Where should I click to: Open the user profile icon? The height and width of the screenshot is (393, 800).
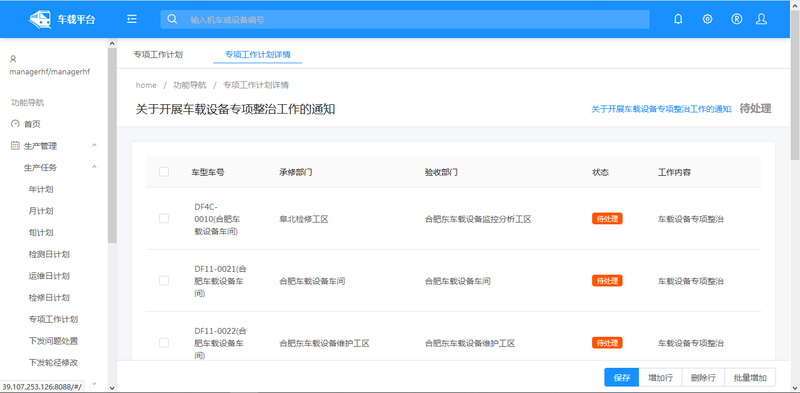(x=761, y=19)
